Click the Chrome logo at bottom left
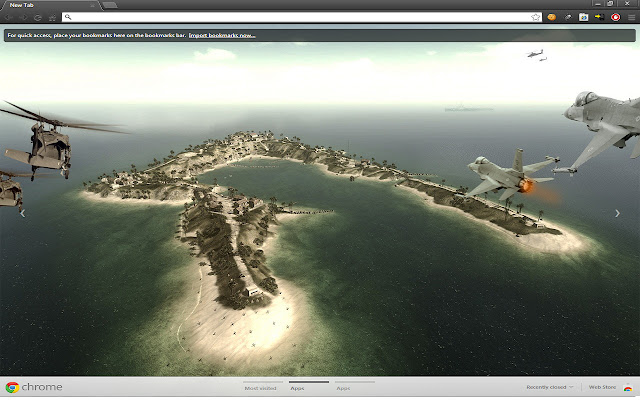The height and width of the screenshot is (400, 640). point(12,388)
